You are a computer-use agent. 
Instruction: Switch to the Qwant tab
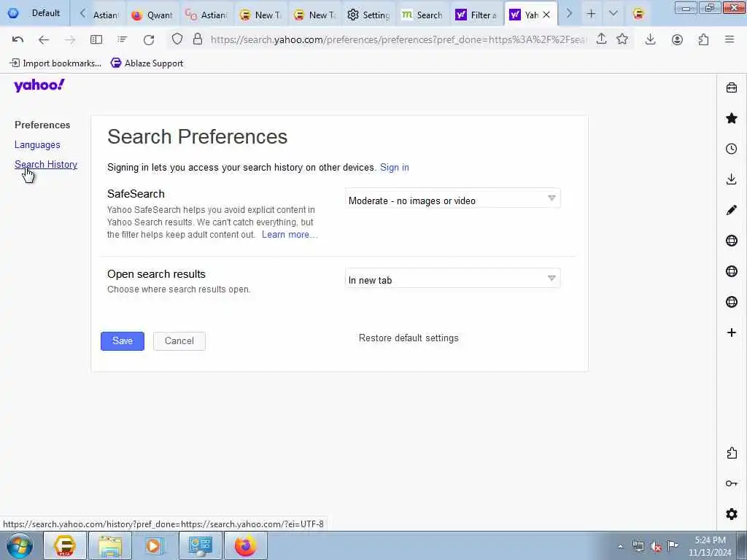152,15
